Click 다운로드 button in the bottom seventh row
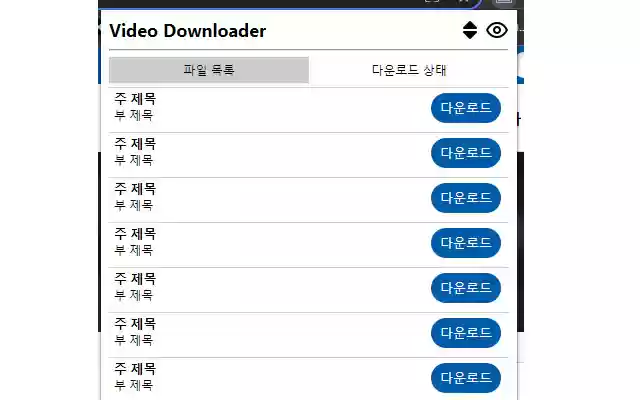Screen dimensions: 640x400 click(x=466, y=378)
